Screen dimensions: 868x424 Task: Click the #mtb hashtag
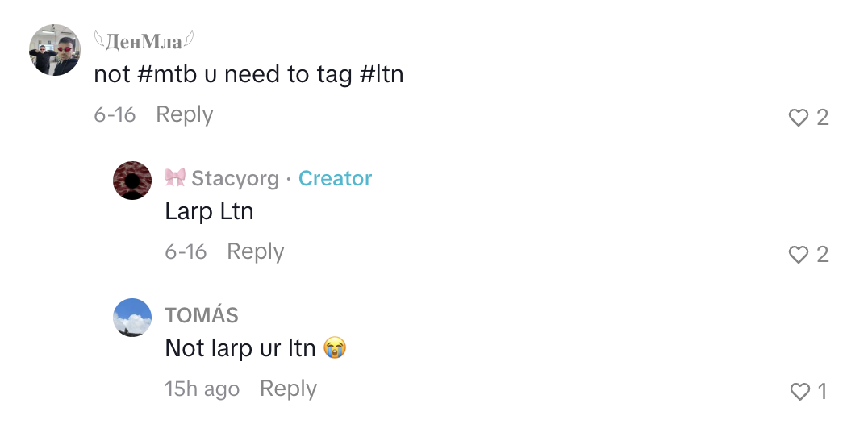[166, 75]
